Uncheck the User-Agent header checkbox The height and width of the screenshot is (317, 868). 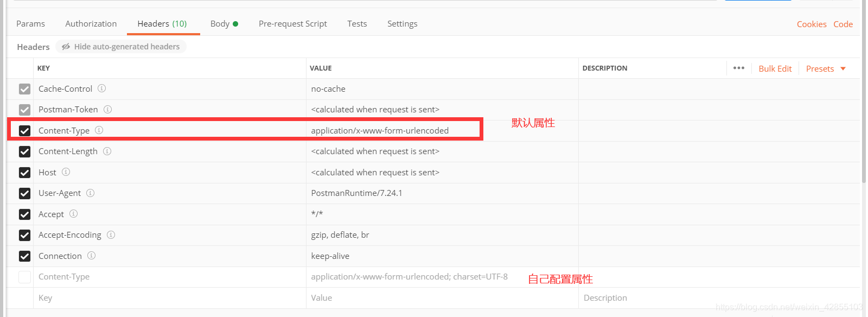pyautogui.click(x=24, y=193)
